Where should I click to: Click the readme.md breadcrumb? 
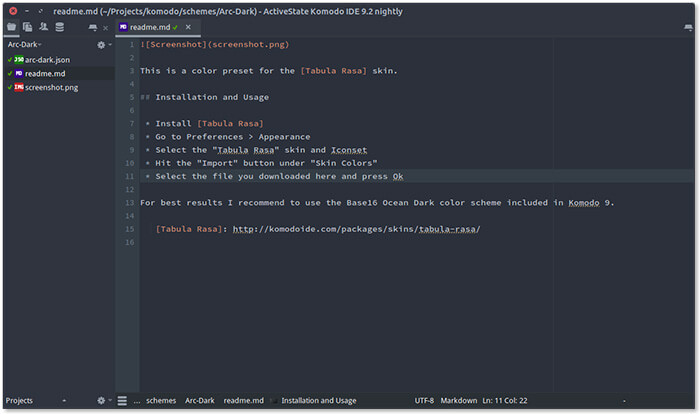coord(244,401)
